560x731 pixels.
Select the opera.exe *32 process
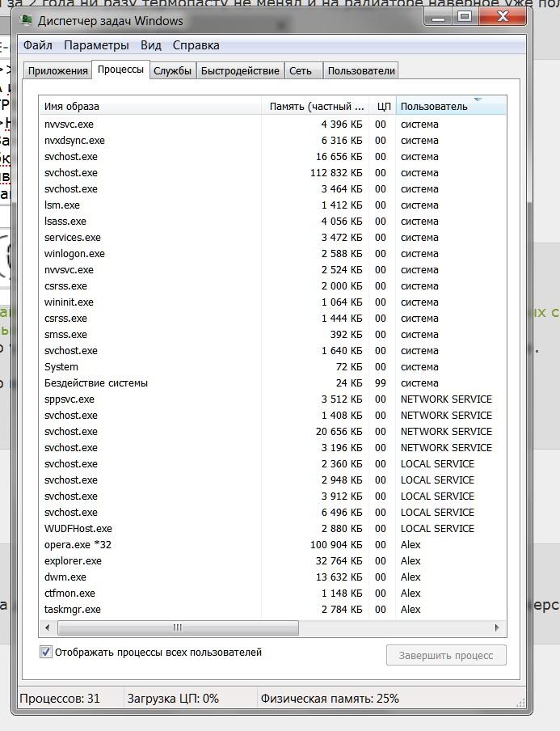tap(272, 544)
